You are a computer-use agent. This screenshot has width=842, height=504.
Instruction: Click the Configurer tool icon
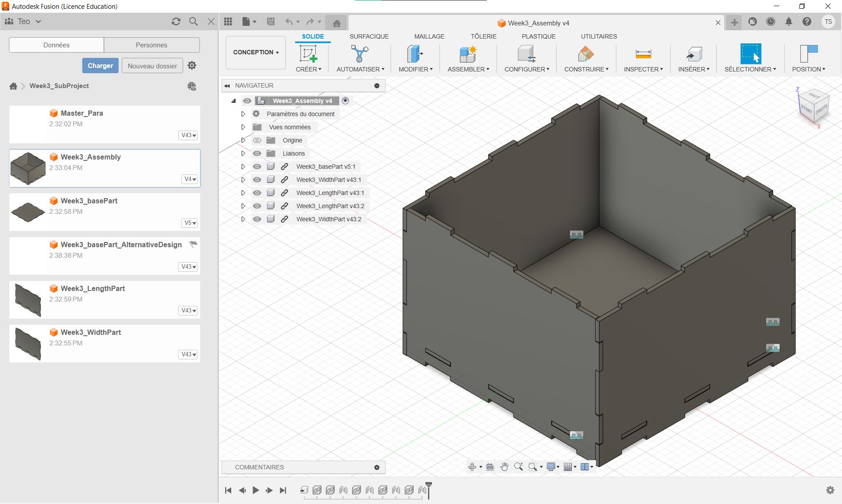(x=526, y=54)
